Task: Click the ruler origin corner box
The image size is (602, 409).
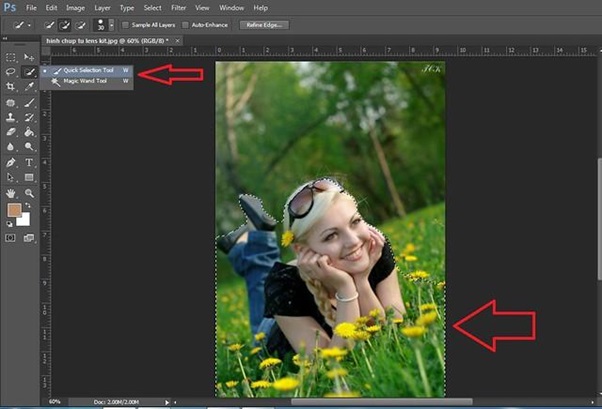Action: pyautogui.click(x=46, y=51)
